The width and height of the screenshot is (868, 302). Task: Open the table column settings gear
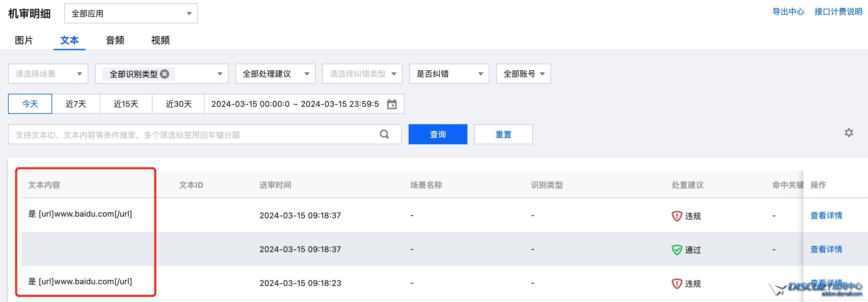(849, 133)
